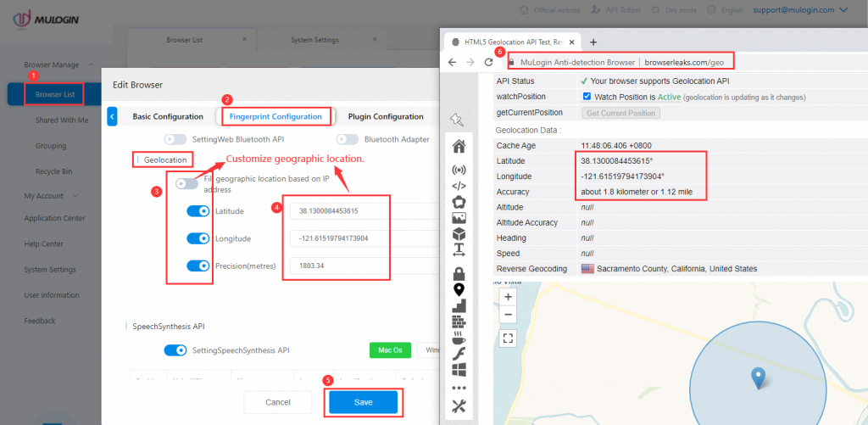
Task: Toggle SettingWeb Bluetooth API switch
Action: point(175,139)
